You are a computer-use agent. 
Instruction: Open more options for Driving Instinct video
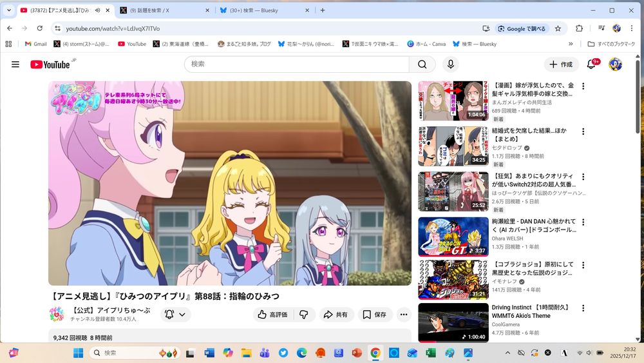tap(583, 308)
